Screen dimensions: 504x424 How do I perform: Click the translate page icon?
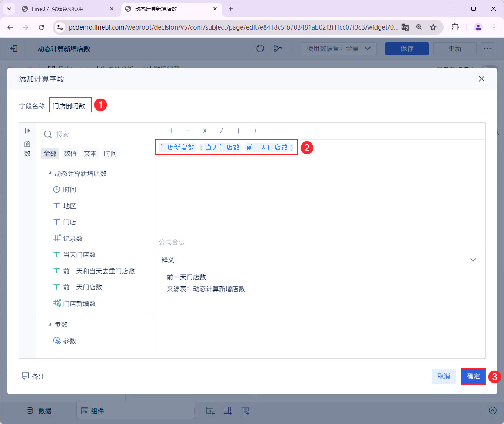coord(405,27)
